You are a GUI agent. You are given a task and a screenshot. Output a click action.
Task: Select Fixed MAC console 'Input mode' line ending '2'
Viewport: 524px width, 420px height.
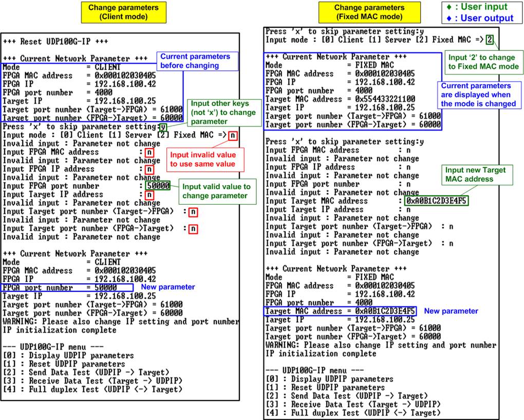(x=379, y=40)
